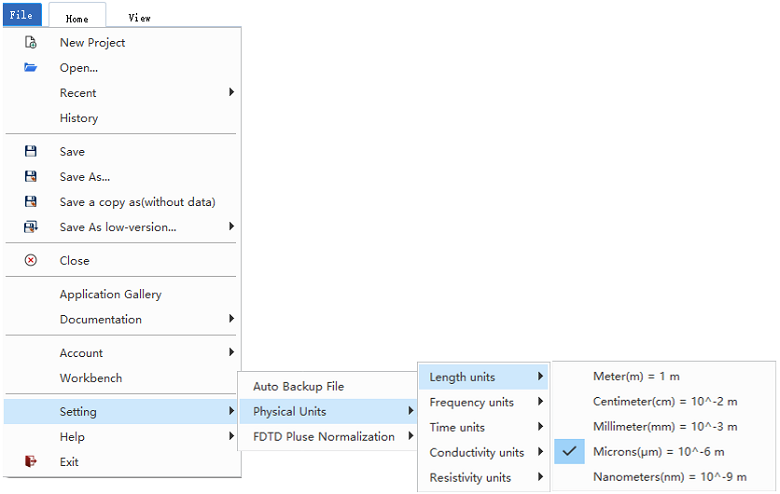780x494 pixels.
Task: Click Save in the File menu
Action: [x=122, y=151]
